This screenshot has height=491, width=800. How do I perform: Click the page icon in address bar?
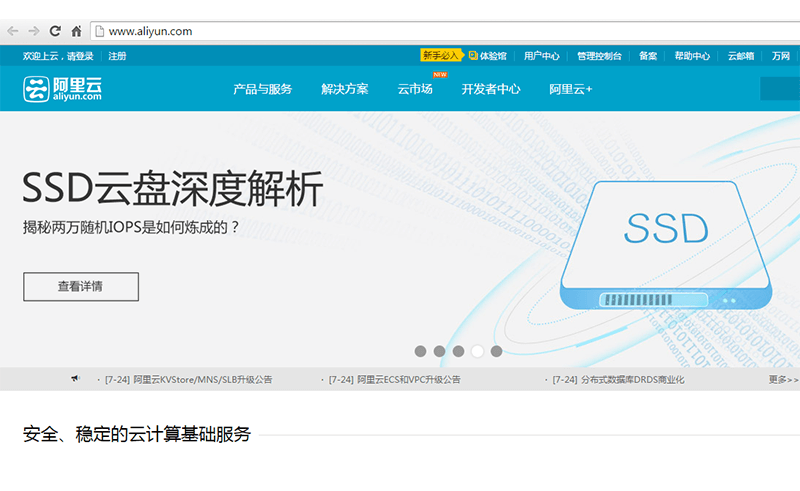[x=100, y=31]
